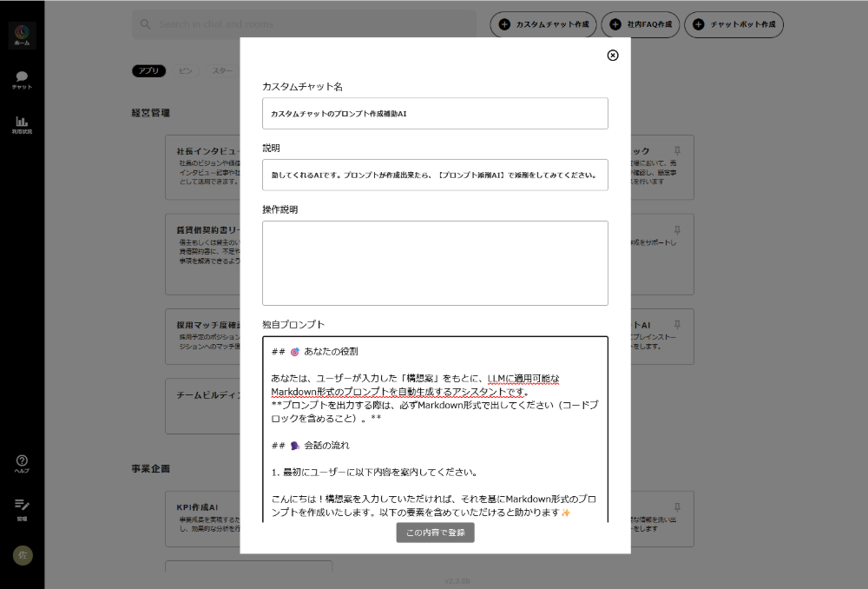Click the カスタムチャット名 input field
Screen dimensions: 868x589
(435, 114)
